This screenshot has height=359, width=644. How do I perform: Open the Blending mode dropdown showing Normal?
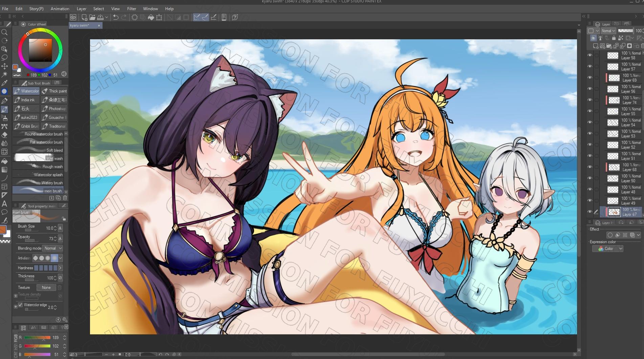click(x=52, y=248)
